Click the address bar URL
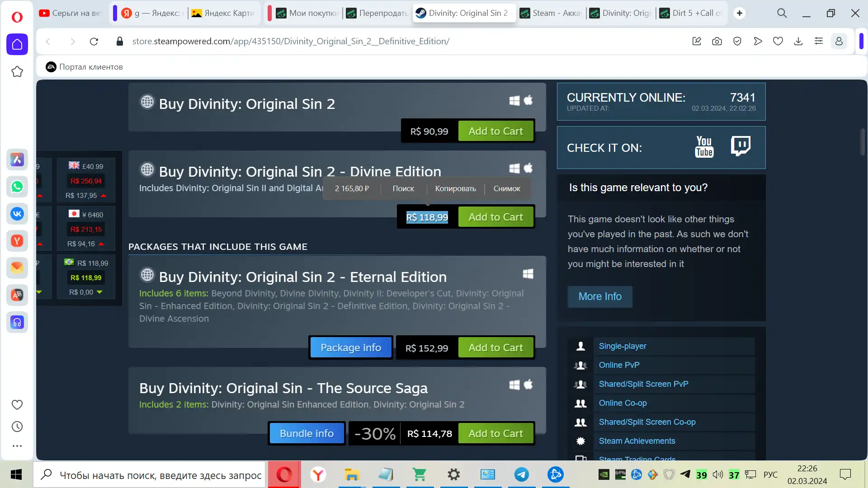 (x=291, y=42)
